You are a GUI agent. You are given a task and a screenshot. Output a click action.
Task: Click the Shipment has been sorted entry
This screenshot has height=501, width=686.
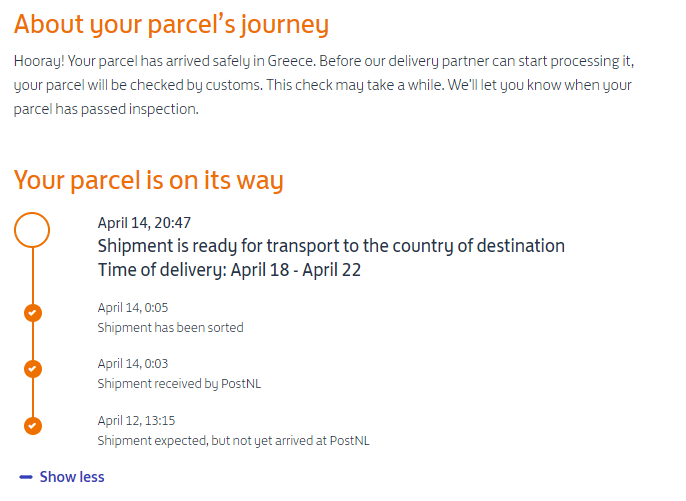click(x=171, y=328)
